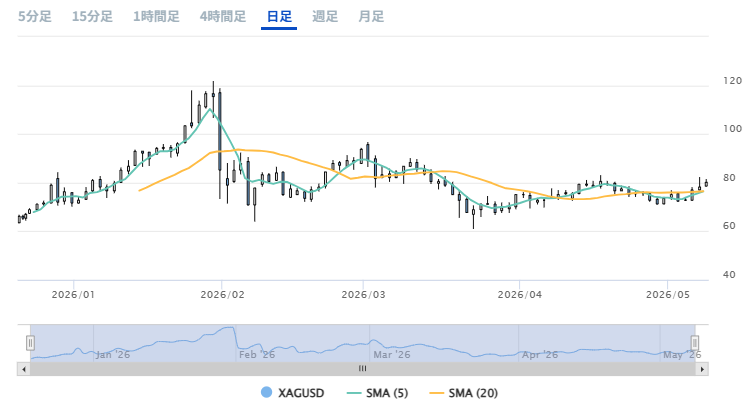Toggle the XAGUSD series legend item

point(292,393)
